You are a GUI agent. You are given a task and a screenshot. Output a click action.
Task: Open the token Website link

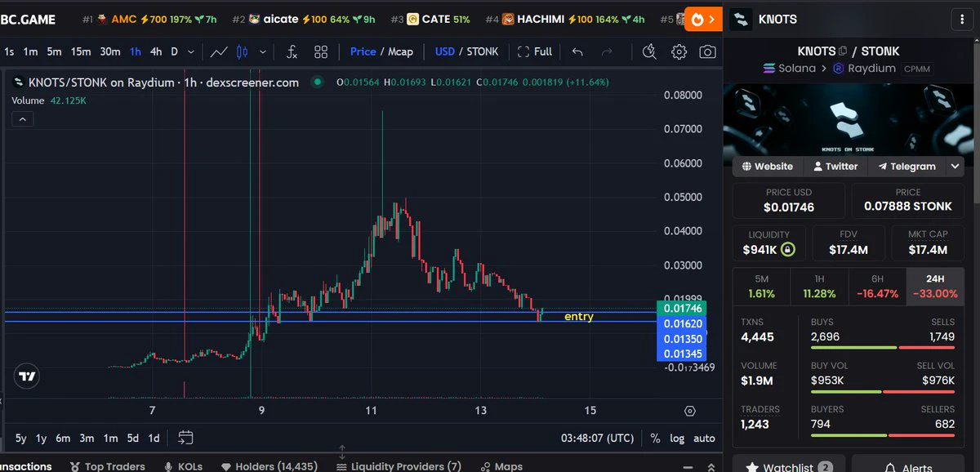(x=768, y=166)
